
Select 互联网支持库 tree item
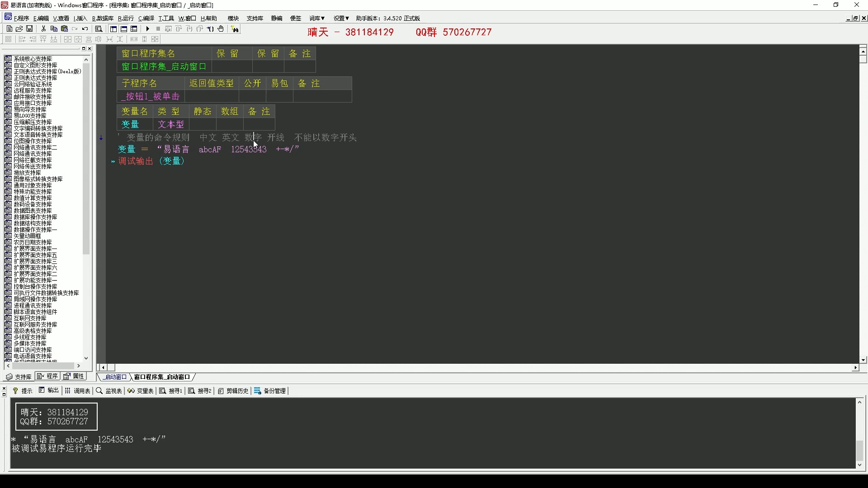tap(30, 318)
